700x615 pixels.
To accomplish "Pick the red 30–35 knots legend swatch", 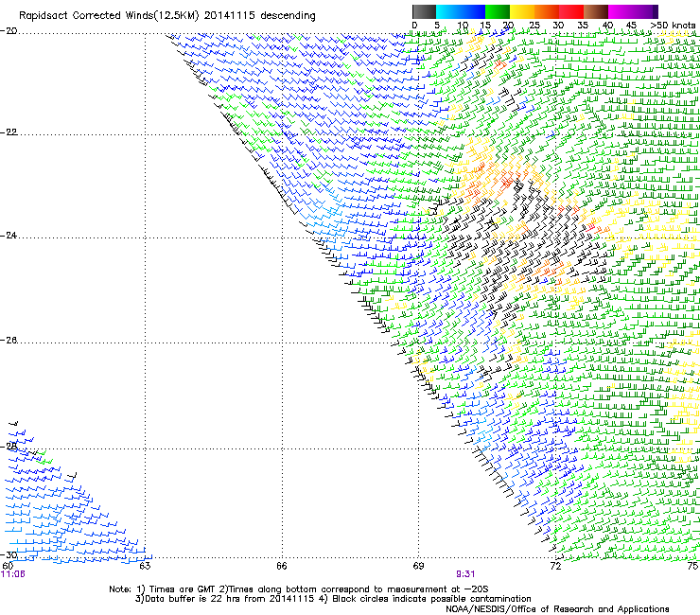I will coord(571,11).
